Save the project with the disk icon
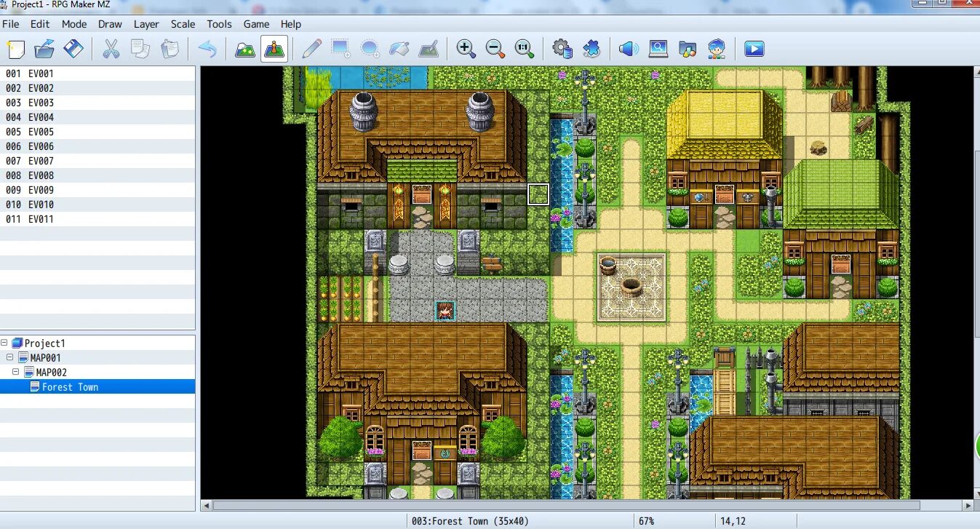This screenshot has height=529, width=980. tap(73, 49)
